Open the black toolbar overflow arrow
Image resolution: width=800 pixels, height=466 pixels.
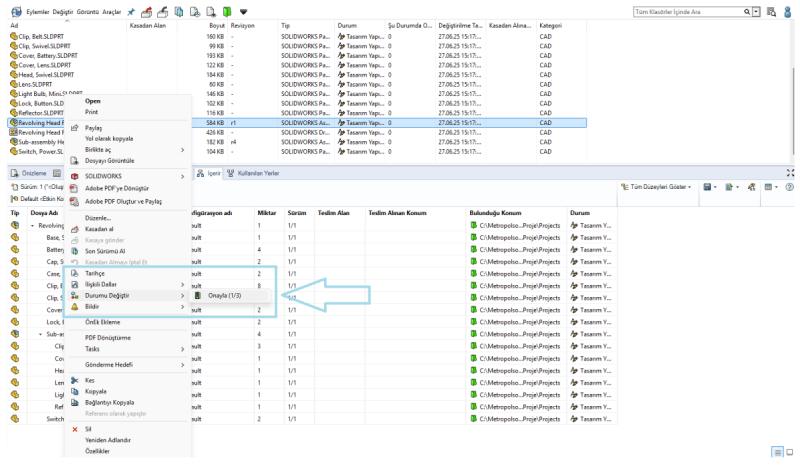point(243,12)
